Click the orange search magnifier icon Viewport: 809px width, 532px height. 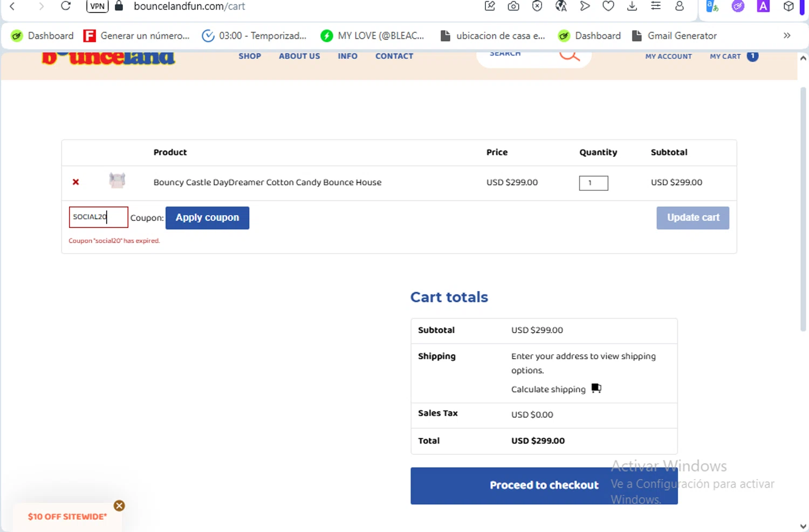click(x=570, y=56)
